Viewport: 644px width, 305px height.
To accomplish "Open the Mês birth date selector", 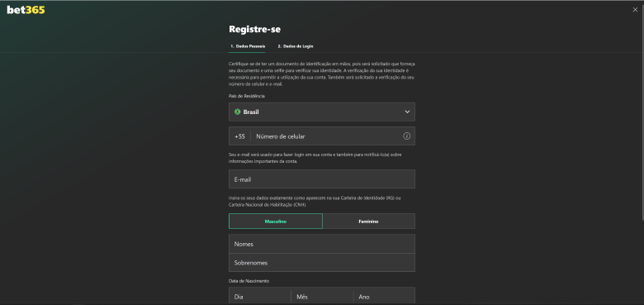I will pyautogui.click(x=322, y=296).
